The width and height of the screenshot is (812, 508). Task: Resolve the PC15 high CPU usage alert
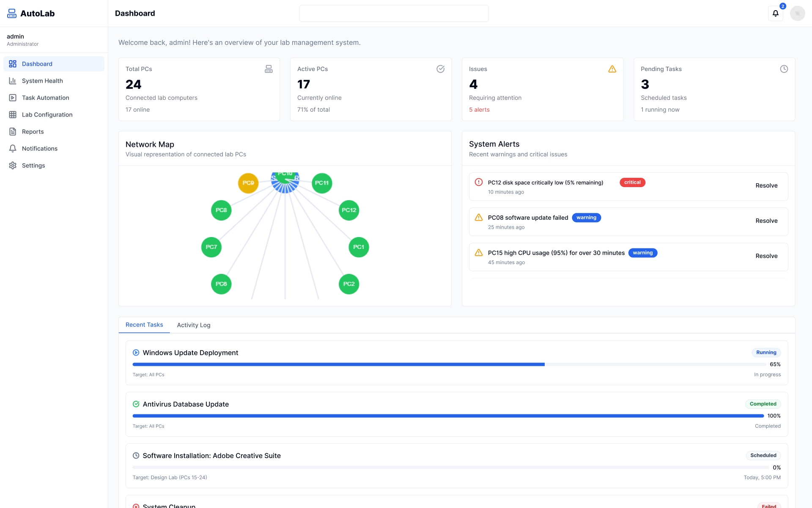click(x=766, y=256)
